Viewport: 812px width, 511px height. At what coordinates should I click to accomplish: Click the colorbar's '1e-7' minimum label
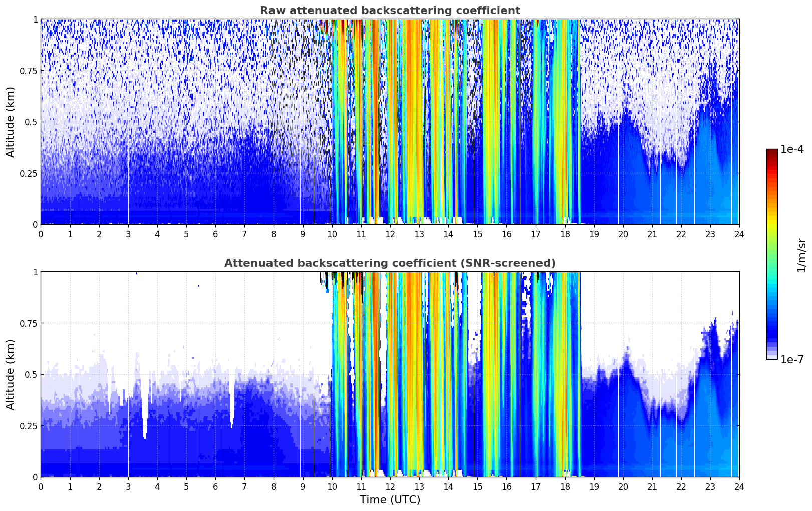point(791,359)
